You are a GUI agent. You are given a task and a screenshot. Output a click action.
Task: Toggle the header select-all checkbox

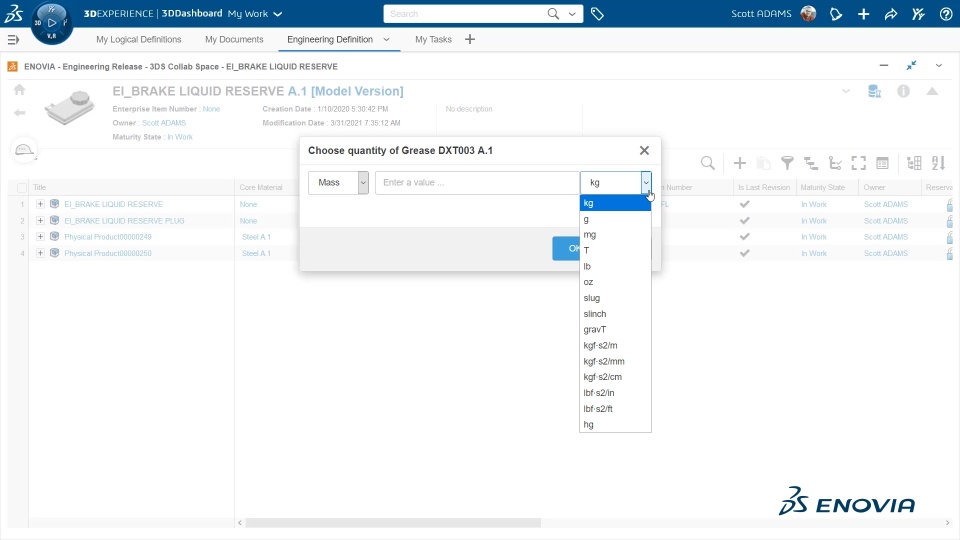(22, 187)
